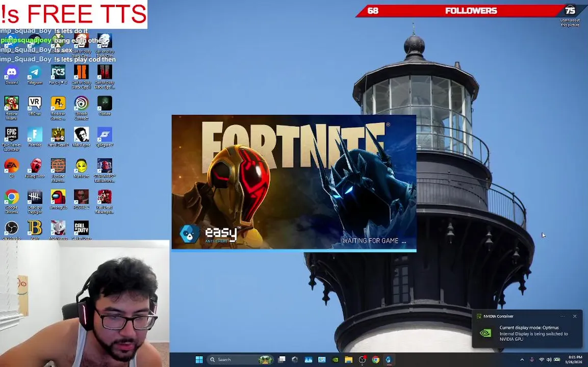
Task: Select the Easy Anti-Cheat taskbar icon
Action: coord(389,359)
